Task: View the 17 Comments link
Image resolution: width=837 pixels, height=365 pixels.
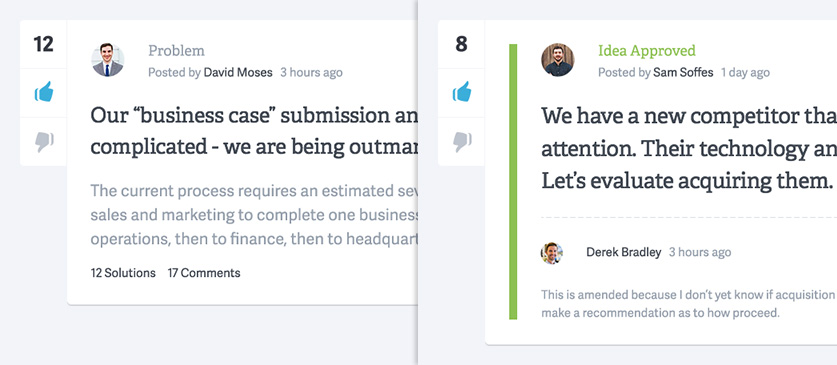Action: pyautogui.click(x=204, y=273)
